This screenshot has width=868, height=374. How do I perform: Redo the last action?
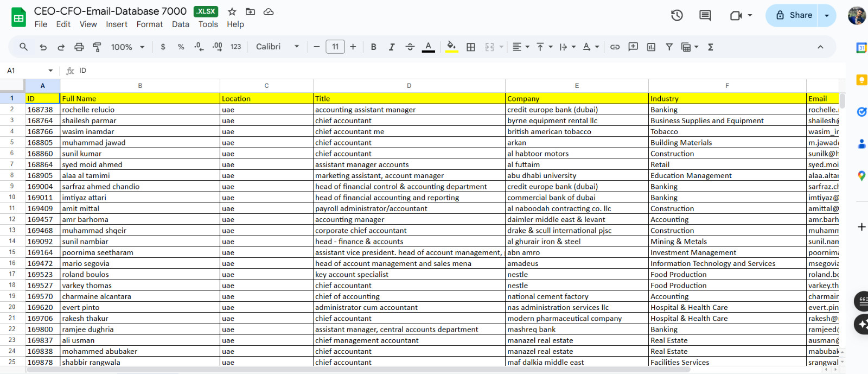(61, 47)
